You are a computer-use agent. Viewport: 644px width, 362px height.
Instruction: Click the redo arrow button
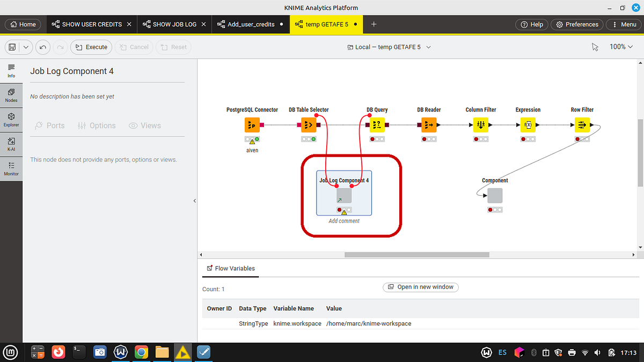[x=60, y=47]
